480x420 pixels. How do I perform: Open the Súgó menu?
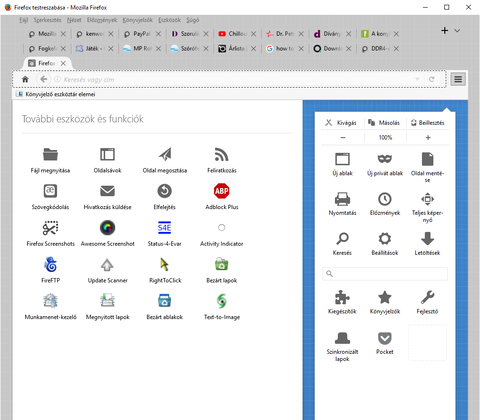point(193,20)
